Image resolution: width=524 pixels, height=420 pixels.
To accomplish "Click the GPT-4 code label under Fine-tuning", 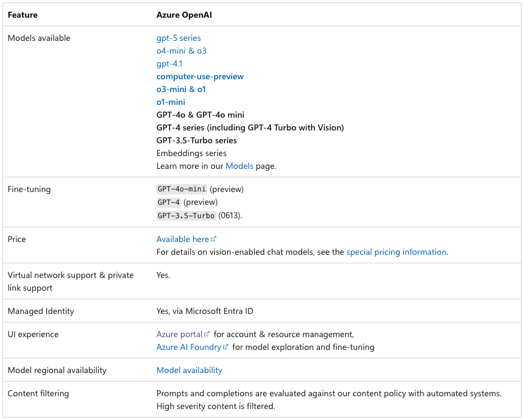I will 169,202.
